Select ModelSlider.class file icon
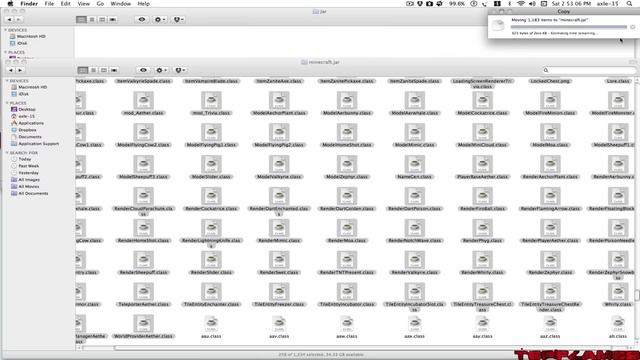The image size is (640, 360). (211, 164)
